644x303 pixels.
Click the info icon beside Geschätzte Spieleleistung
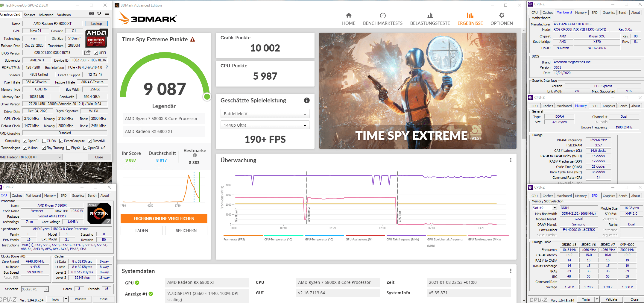(307, 100)
